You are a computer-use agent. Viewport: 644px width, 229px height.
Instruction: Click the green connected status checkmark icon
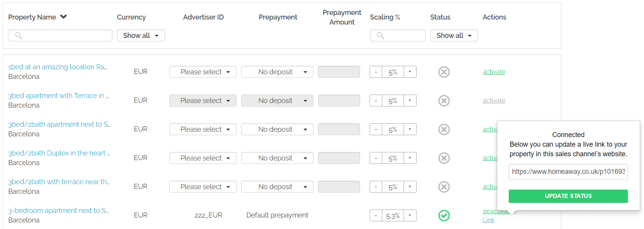click(444, 216)
